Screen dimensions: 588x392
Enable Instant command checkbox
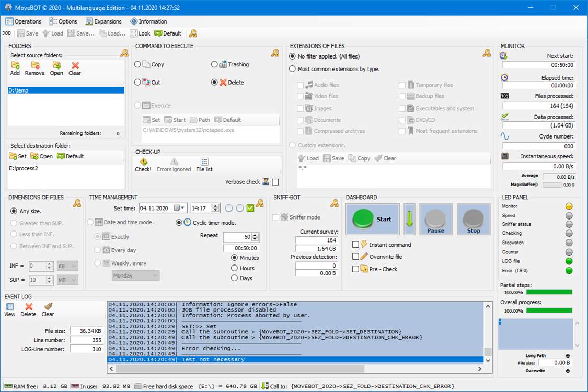[x=355, y=245]
